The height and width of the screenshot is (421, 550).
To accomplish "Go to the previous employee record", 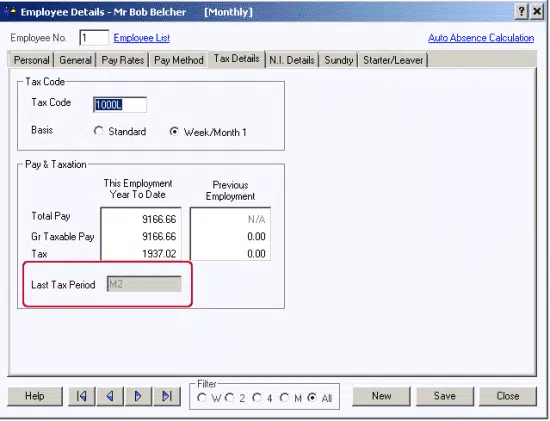I will click(x=110, y=396).
